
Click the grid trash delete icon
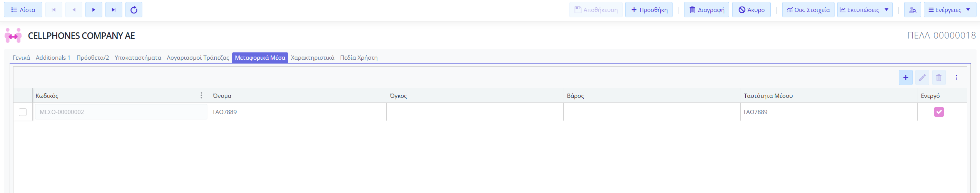point(939,77)
